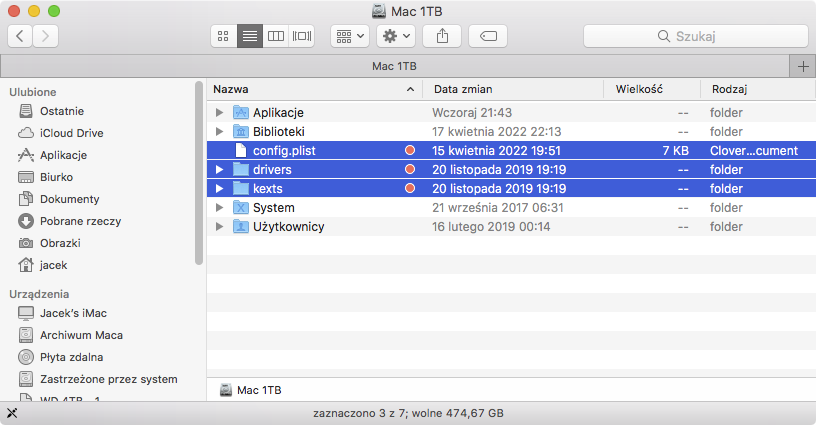Open Biurko in the sidebar
816x425 pixels.
pos(56,177)
